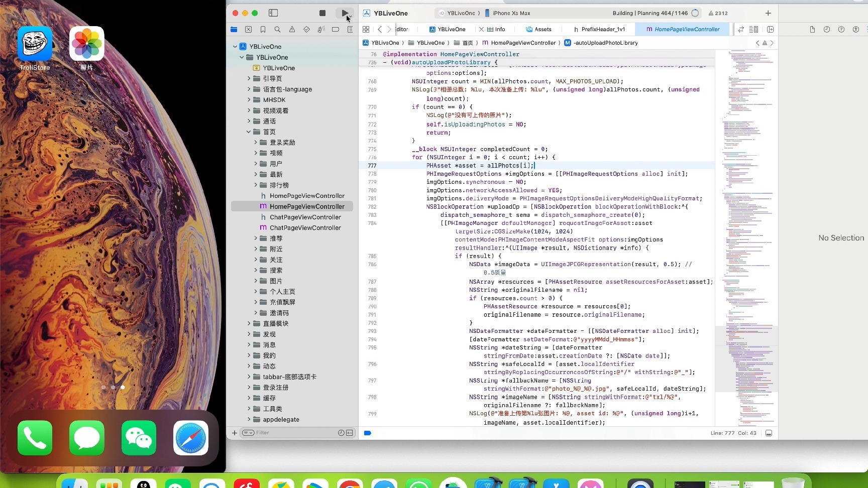Add a new editor pane on right
The height and width of the screenshot is (488, 868).
tap(771, 30)
